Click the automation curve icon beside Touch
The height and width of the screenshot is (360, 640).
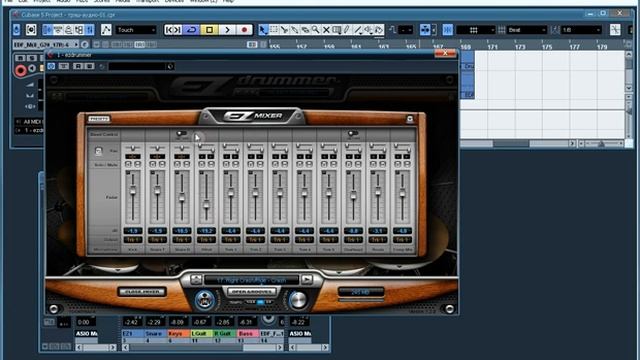(x=106, y=30)
